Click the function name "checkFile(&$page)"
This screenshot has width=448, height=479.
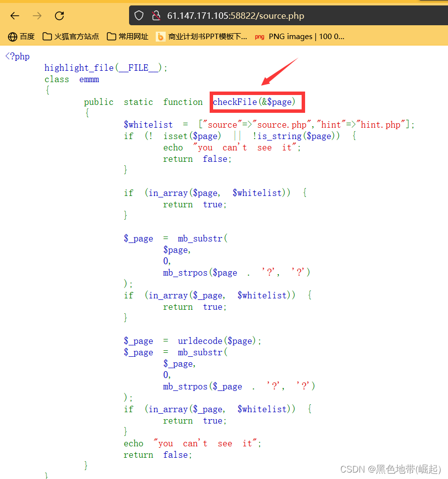click(254, 102)
